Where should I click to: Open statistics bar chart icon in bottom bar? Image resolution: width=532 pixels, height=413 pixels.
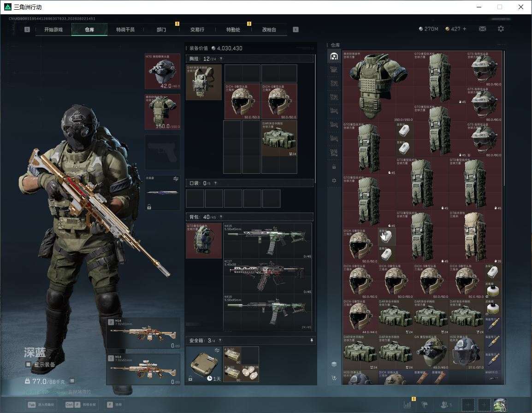(408, 405)
